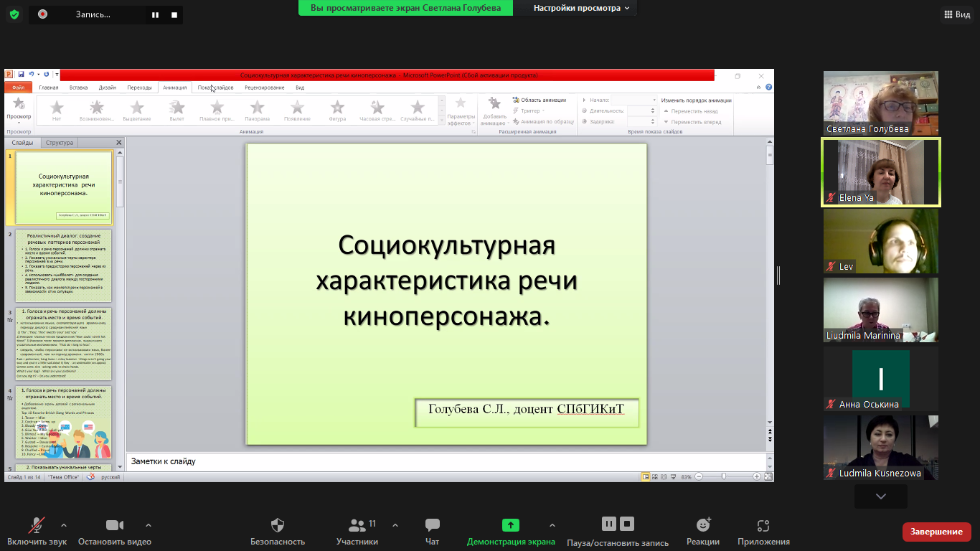The image size is (980, 551).
Task: Show more participants with down chevron
Action: (880, 496)
